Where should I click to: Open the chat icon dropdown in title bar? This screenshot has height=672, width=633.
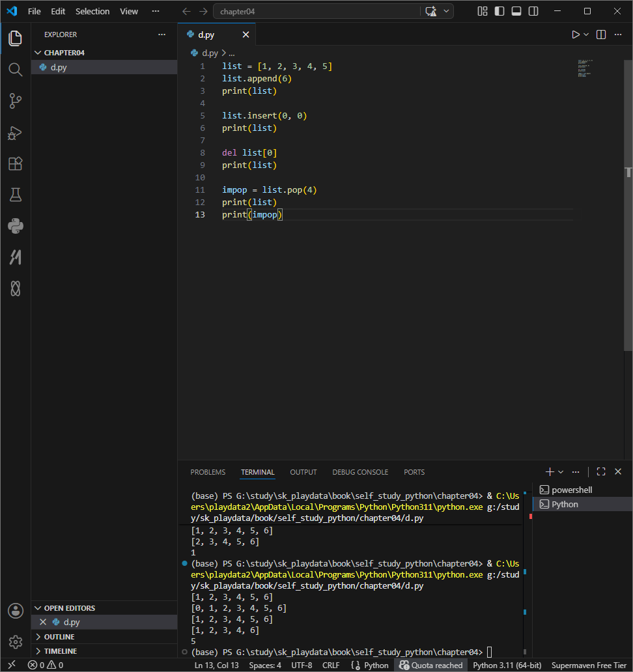click(446, 12)
